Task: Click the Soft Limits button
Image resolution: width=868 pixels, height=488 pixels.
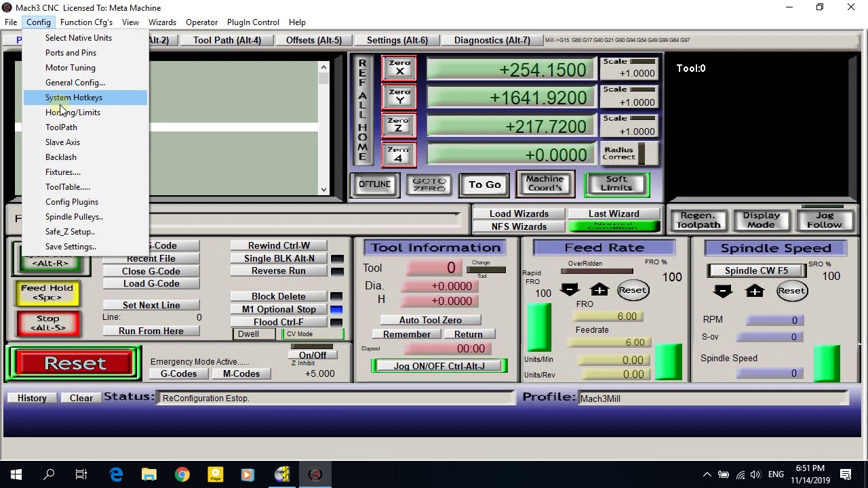Action: click(616, 184)
